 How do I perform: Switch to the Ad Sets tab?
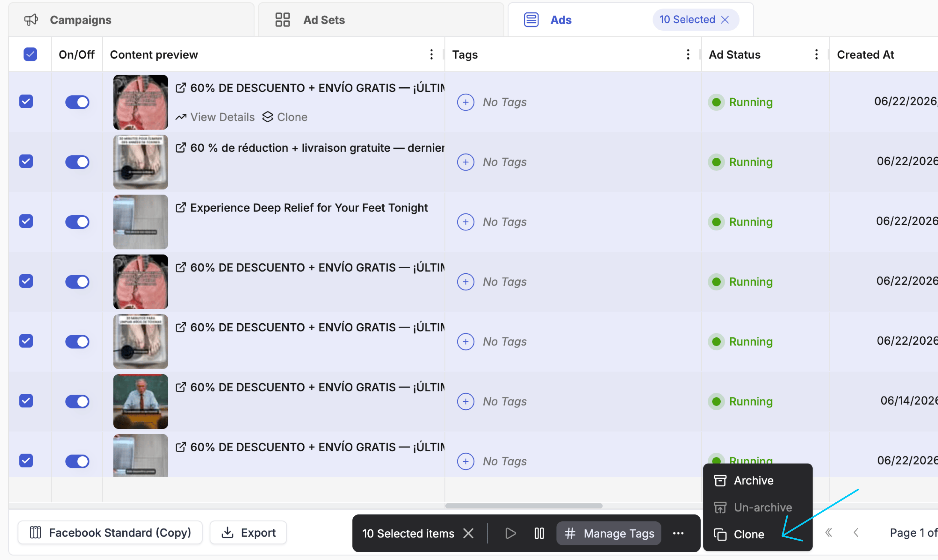[x=380, y=20]
